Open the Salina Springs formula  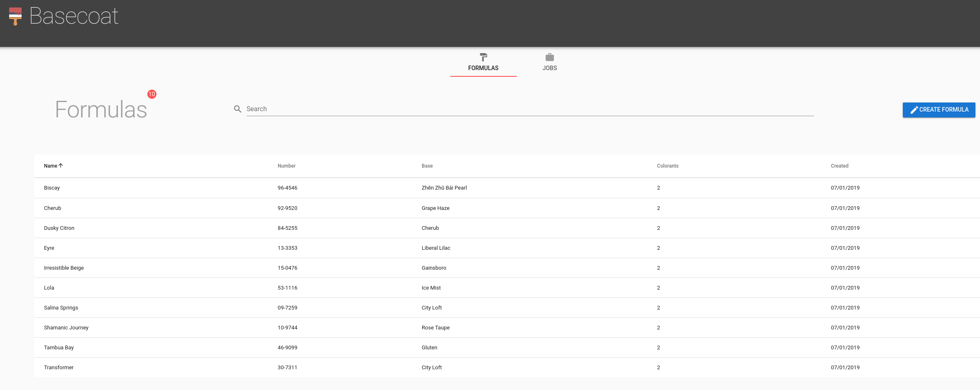click(x=61, y=308)
